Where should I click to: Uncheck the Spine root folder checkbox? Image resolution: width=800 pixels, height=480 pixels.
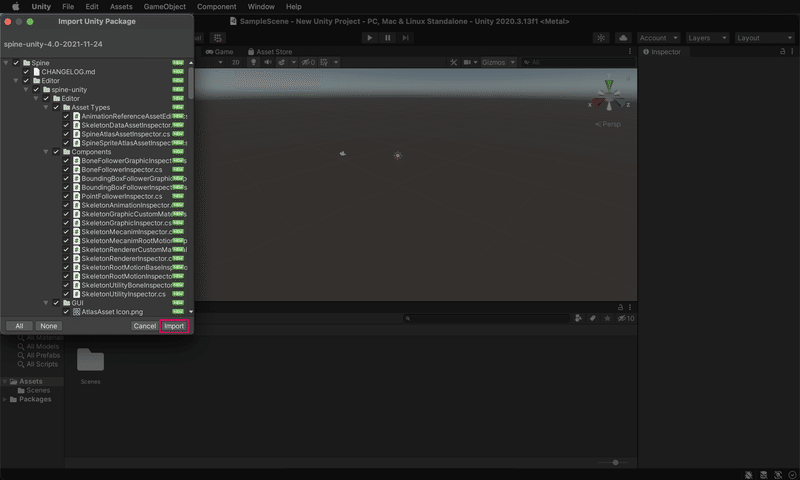coord(16,63)
